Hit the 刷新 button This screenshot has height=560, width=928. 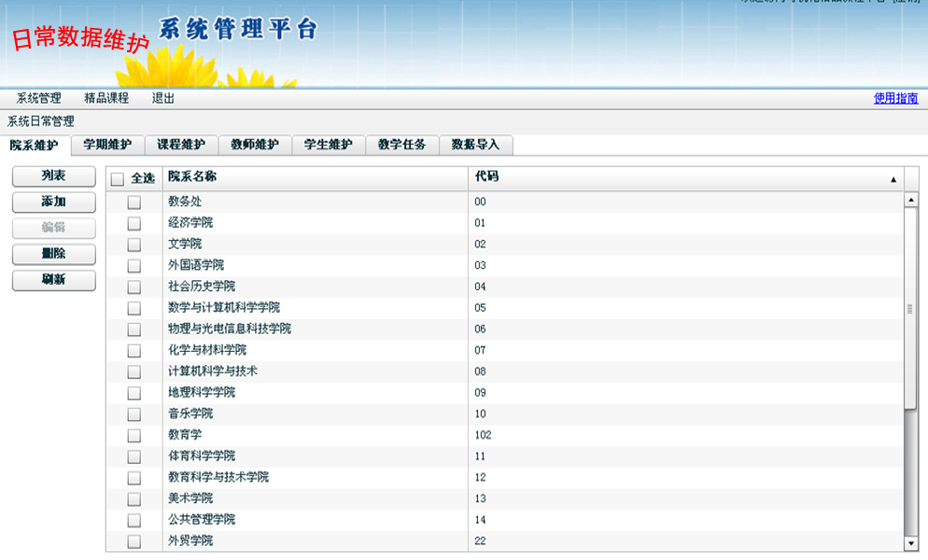pos(53,280)
